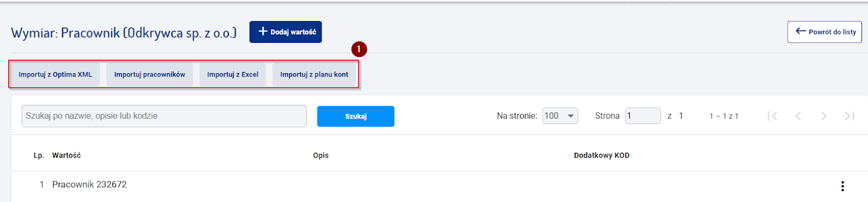Choose Importuj z planu kont

pyautogui.click(x=314, y=75)
